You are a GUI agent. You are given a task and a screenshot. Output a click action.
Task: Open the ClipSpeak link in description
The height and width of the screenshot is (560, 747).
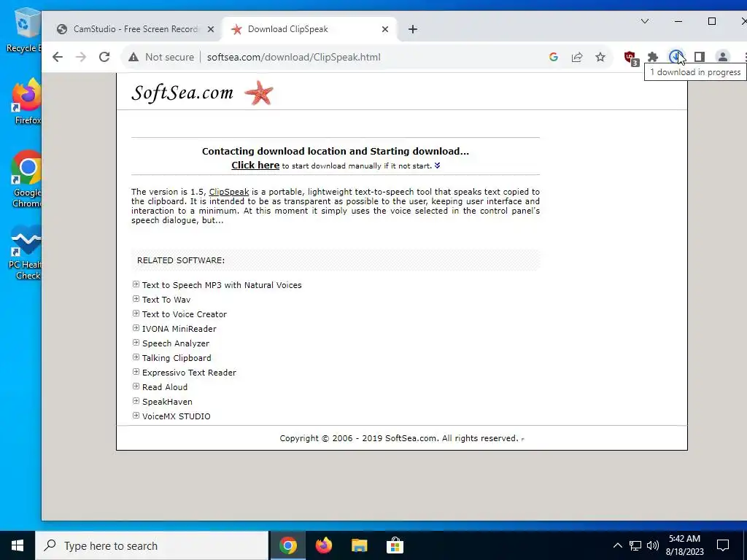[228, 192]
